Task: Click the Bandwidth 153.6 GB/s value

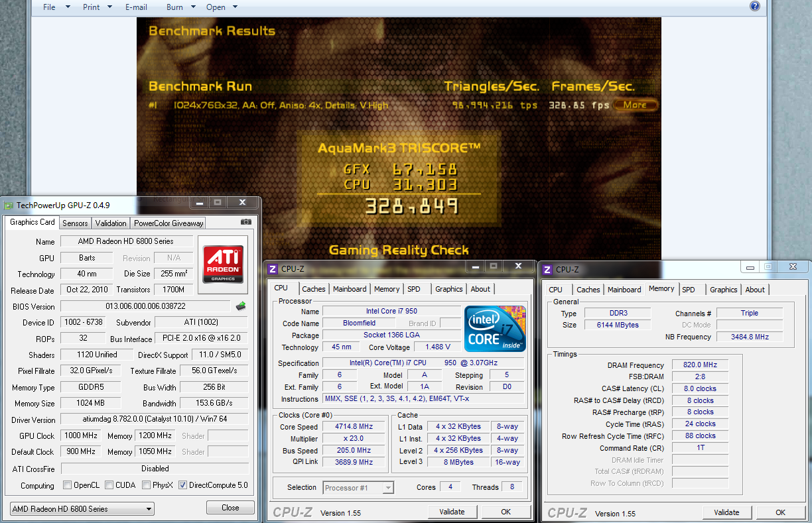Action: 214,403
